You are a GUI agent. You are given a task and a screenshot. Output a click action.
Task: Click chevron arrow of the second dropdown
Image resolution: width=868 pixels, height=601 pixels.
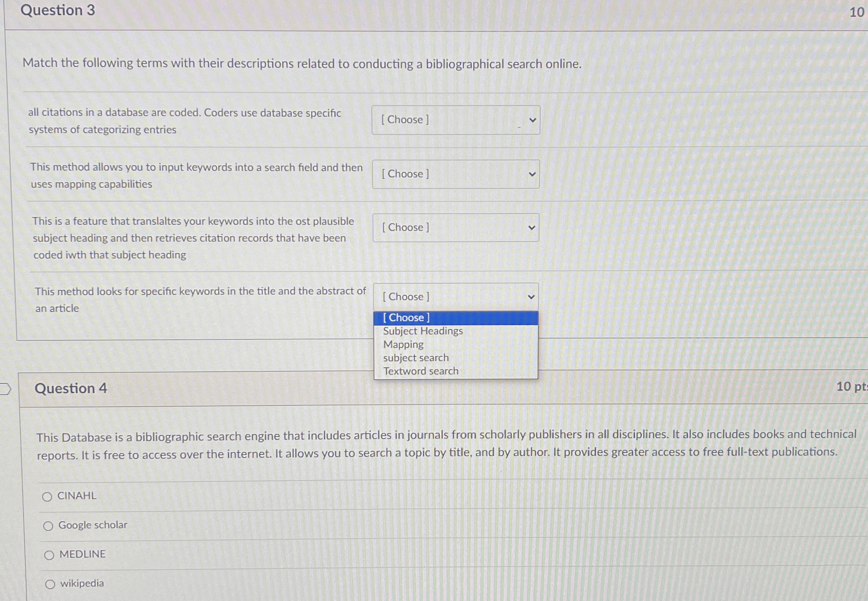532,174
